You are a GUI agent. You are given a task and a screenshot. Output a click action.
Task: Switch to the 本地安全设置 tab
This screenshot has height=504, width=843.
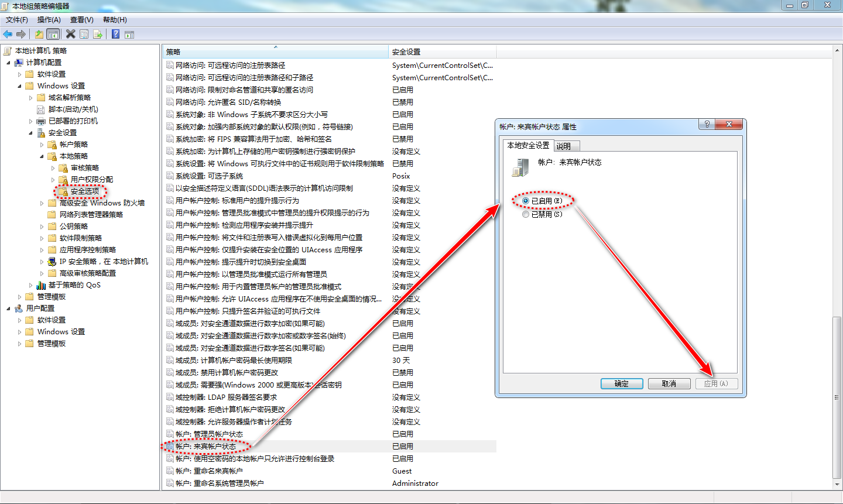[x=528, y=145]
